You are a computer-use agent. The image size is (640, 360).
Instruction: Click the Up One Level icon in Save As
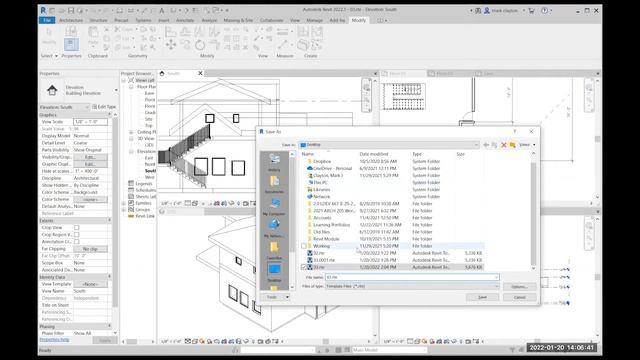coord(495,145)
